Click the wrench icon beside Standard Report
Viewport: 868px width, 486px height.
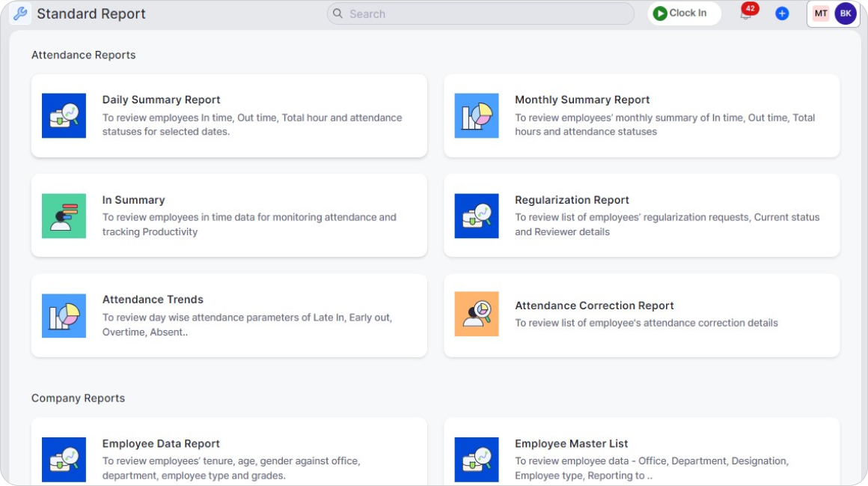coord(19,14)
